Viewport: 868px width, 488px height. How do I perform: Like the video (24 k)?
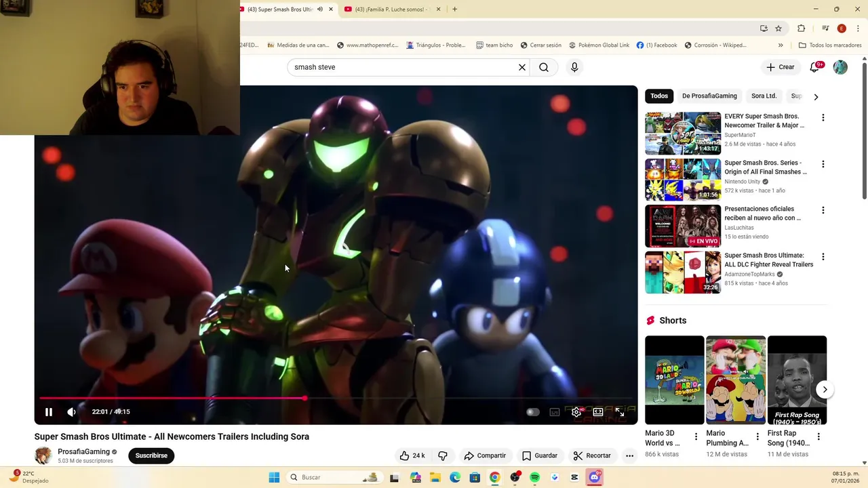(x=412, y=455)
